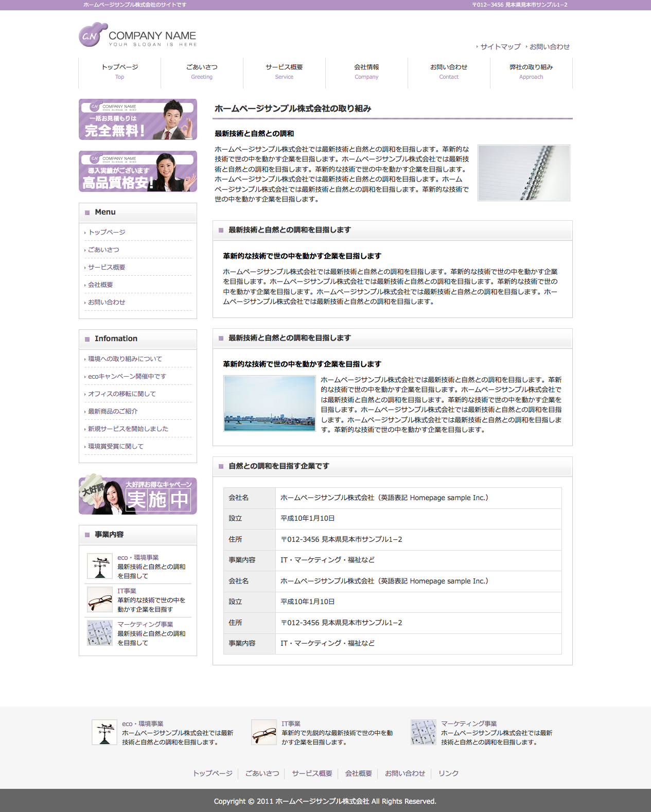Open footer マーケティング事業 link

[x=469, y=723]
